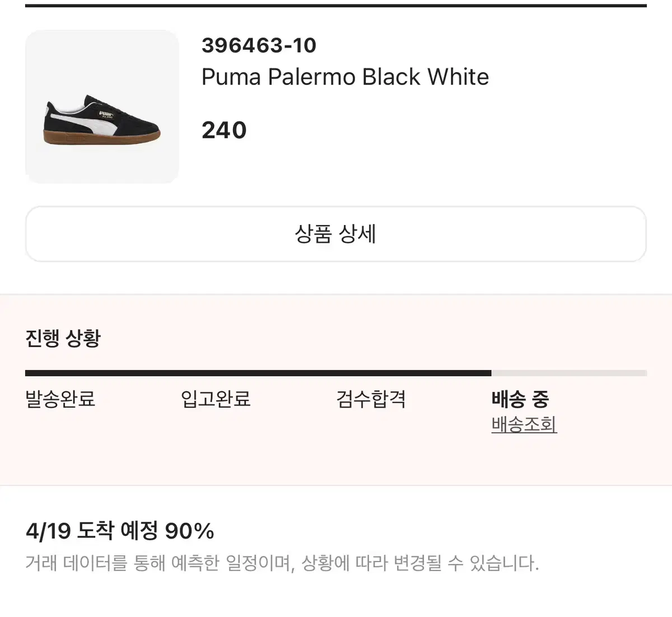Select the 입고완료 status step
Viewport: 672px width, 617px height.
(216, 399)
